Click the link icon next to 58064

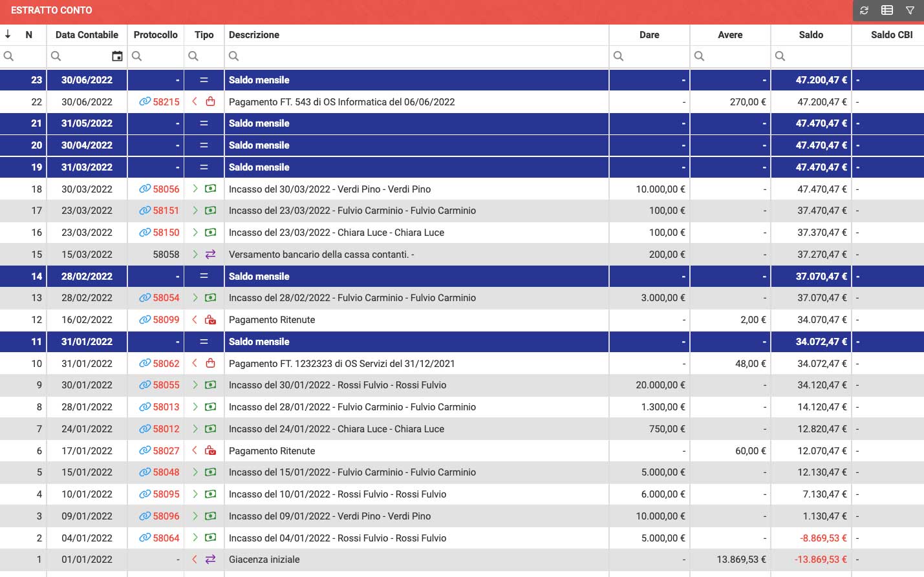pos(145,538)
